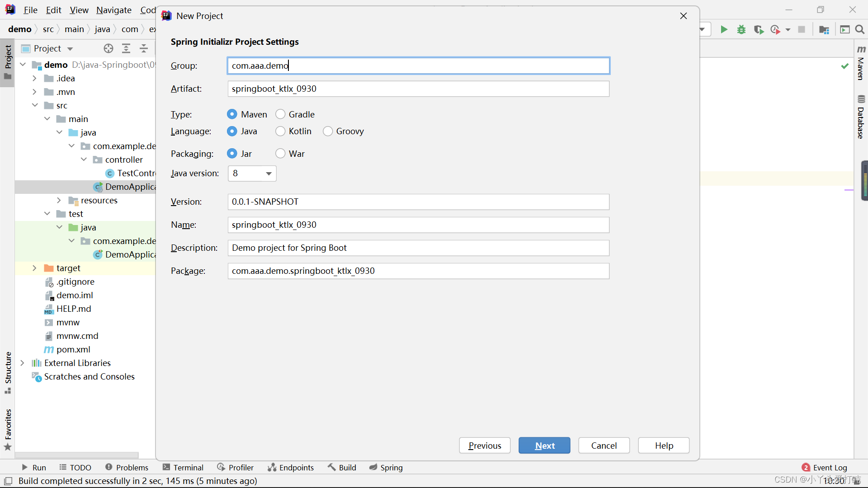Screen dimensions: 868x488
Task: Expand the .idea folder
Action: pos(34,78)
